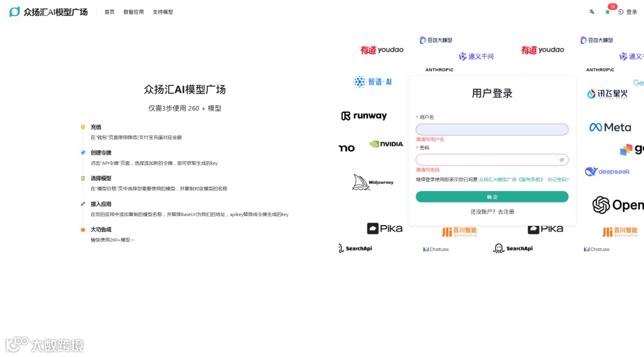Viewport: 644px width, 357px height.
Task: Select the 充值 step title
Action: (x=95, y=127)
